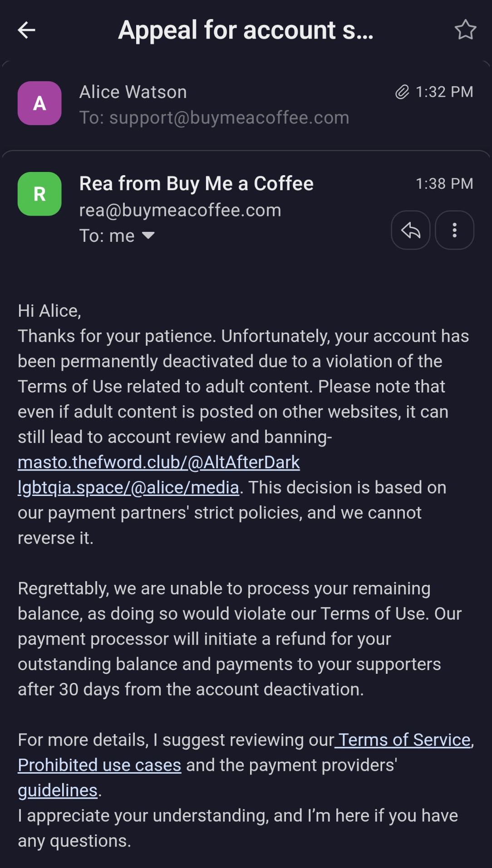Open the Terms of Service link
492x868 pixels.
click(404, 740)
